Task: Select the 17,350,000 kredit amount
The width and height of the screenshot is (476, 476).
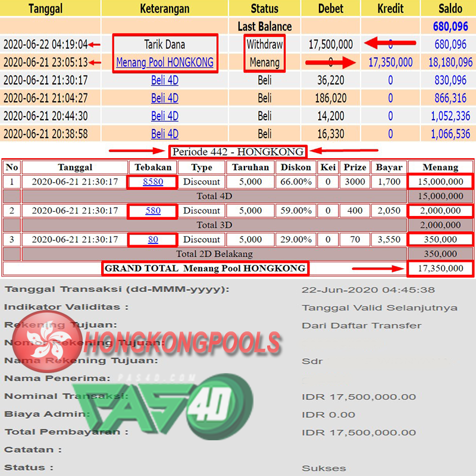Action: pyautogui.click(x=390, y=62)
